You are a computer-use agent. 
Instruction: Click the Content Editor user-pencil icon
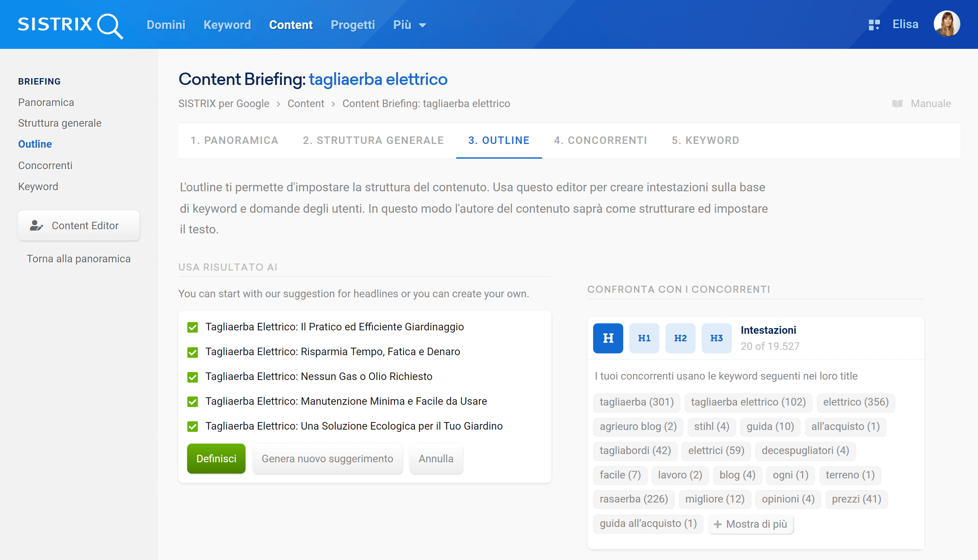36,226
